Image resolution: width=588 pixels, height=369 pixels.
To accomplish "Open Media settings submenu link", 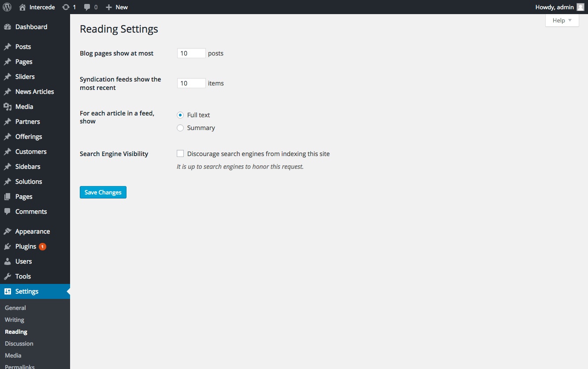I will pos(13,355).
